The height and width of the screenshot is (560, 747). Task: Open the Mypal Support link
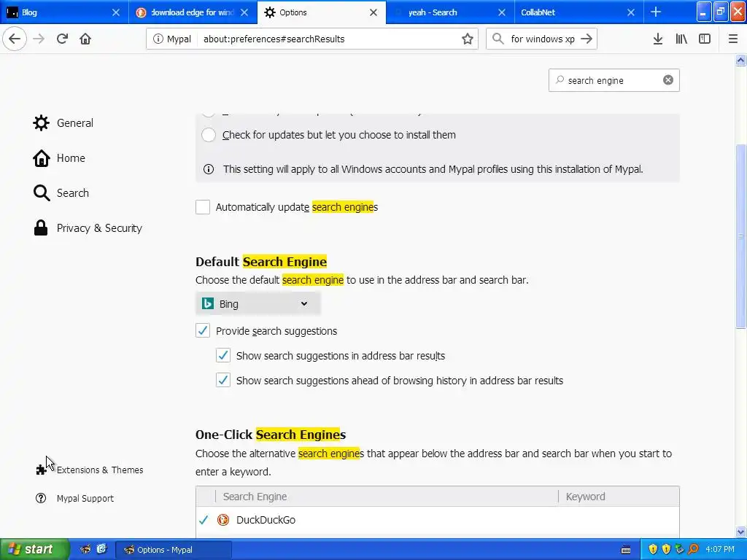point(75,498)
